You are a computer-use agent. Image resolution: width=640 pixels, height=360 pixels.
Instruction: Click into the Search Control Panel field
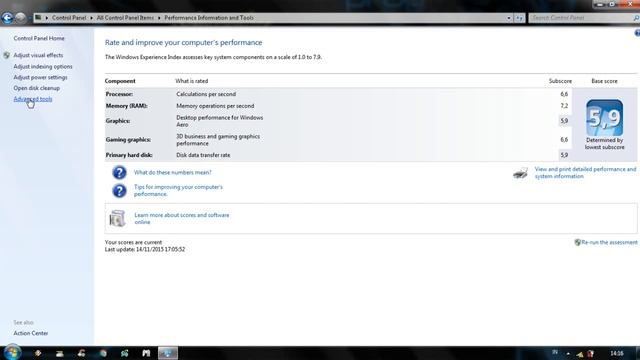[581, 18]
